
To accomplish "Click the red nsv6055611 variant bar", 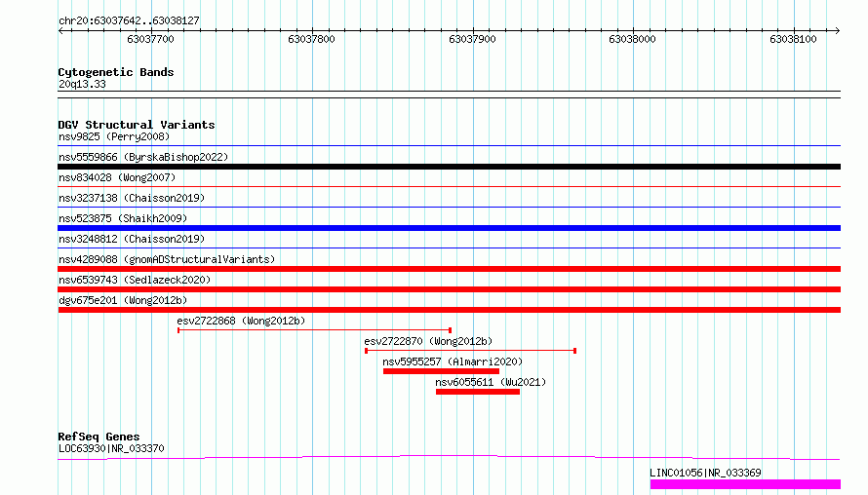I will 478,392.
